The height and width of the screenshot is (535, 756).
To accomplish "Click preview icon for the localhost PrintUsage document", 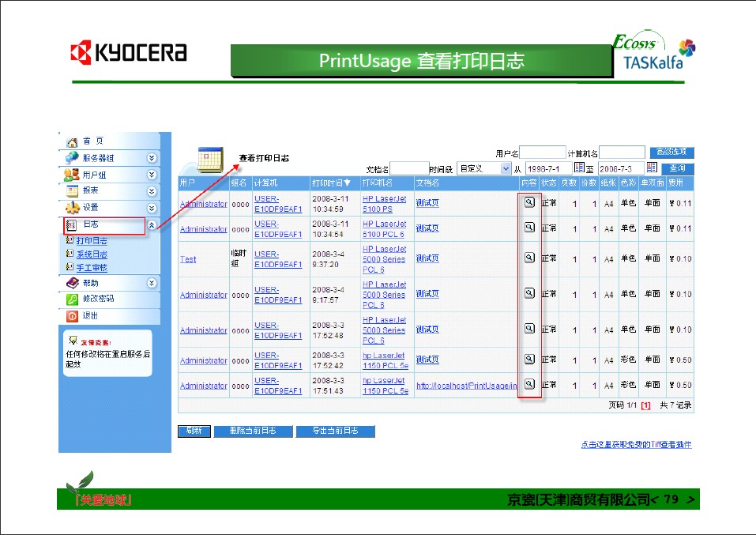I will click(x=529, y=384).
